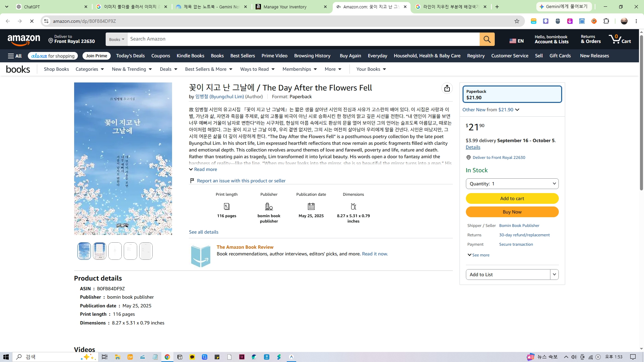Click the Report an issue flag link
The width and height of the screenshot is (644, 362).
(237, 181)
